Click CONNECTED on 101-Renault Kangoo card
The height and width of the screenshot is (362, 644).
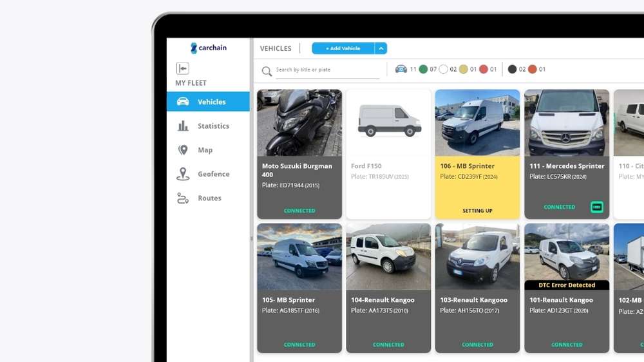[567, 345]
